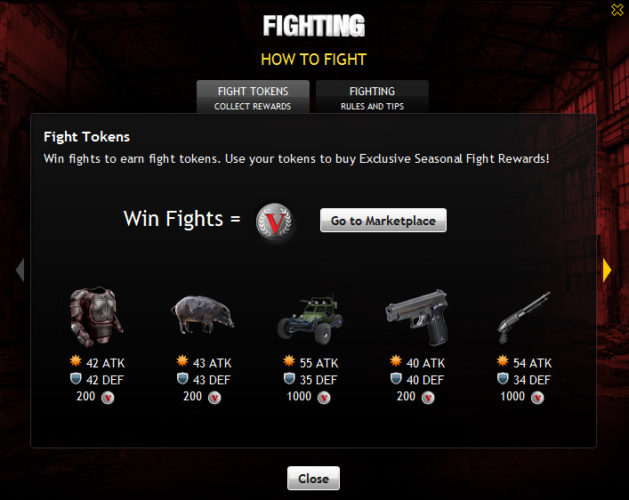Click token icon beside shotgun's 1000 price
Screen dimensions: 629x500
pyautogui.click(x=538, y=398)
